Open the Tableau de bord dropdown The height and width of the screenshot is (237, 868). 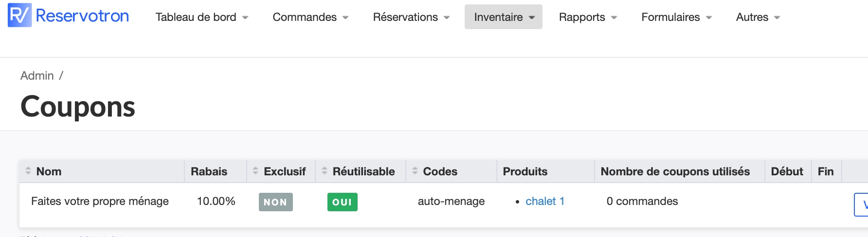pos(201,17)
